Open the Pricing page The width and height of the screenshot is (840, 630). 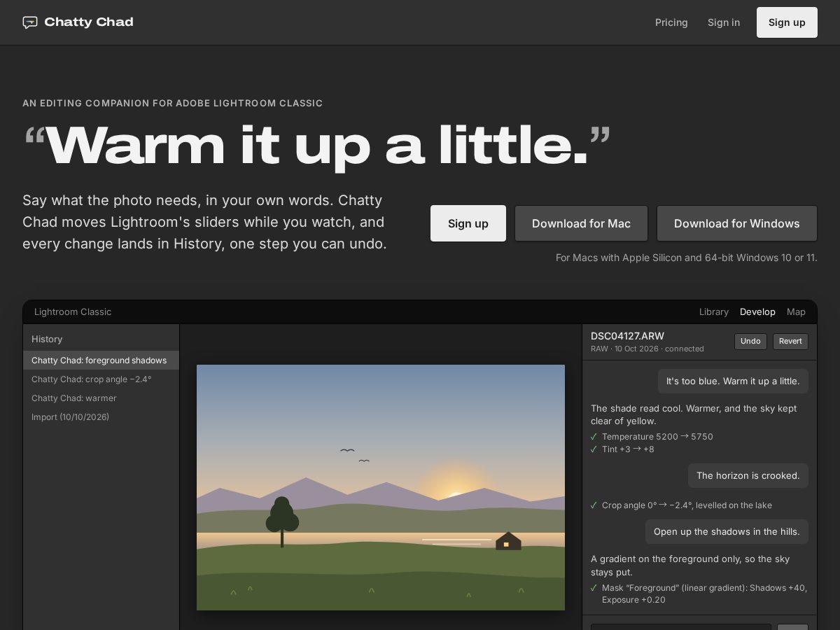click(671, 22)
